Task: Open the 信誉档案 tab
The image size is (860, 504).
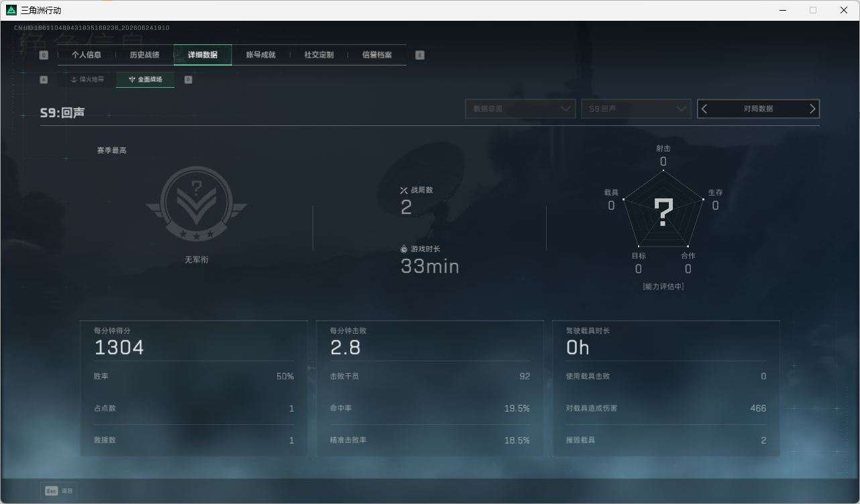Action: tap(377, 55)
